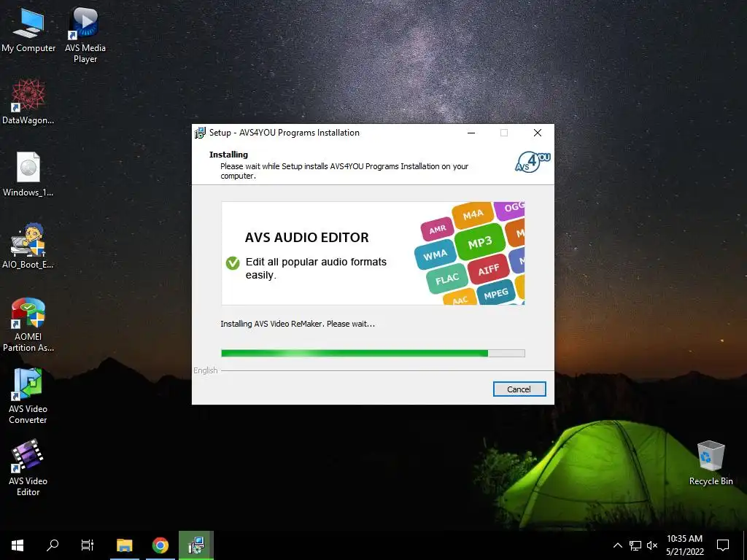The height and width of the screenshot is (560, 747).
Task: Click the muted volume tray icon
Action: pos(652,545)
